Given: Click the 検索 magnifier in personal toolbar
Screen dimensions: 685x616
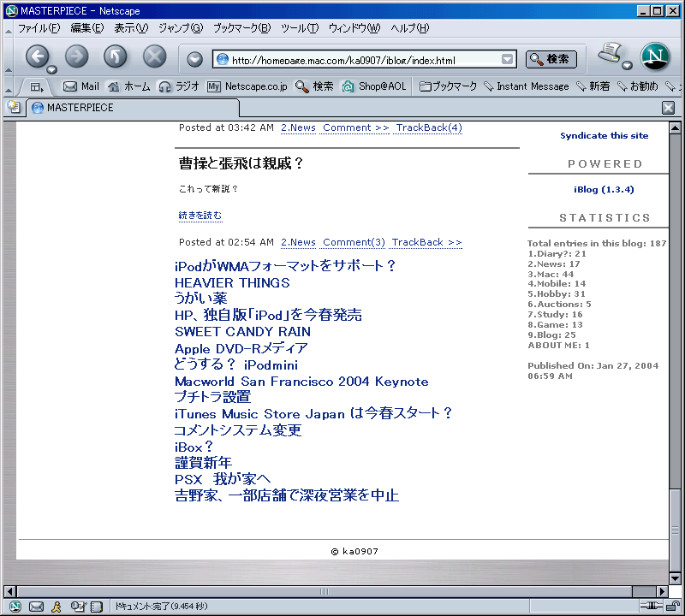Looking at the screenshot, I should (x=313, y=86).
